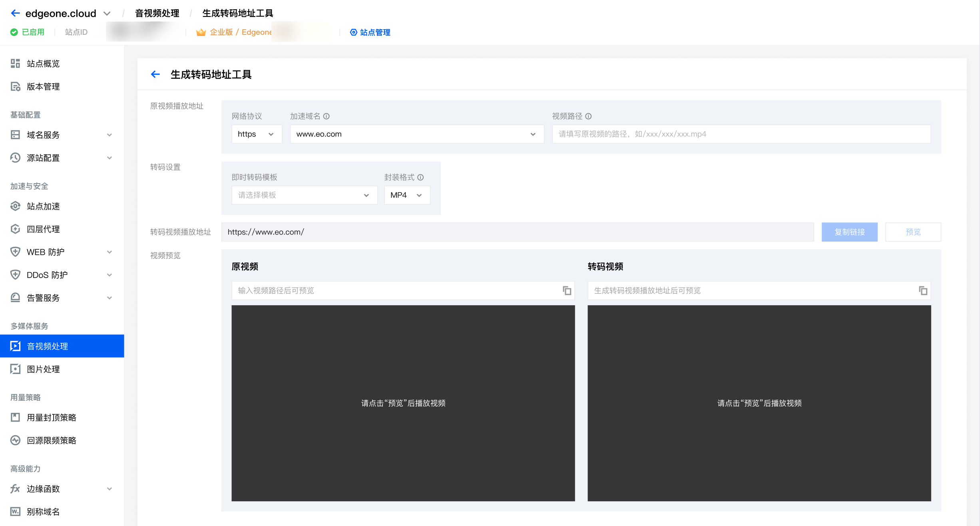The image size is (980, 526).
Task: Click the copy icon in 原视频 field
Action: 567,291
